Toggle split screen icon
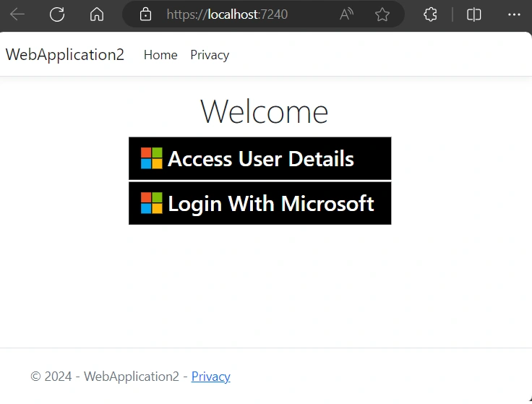Screen dimensions: 532x404 473,14
